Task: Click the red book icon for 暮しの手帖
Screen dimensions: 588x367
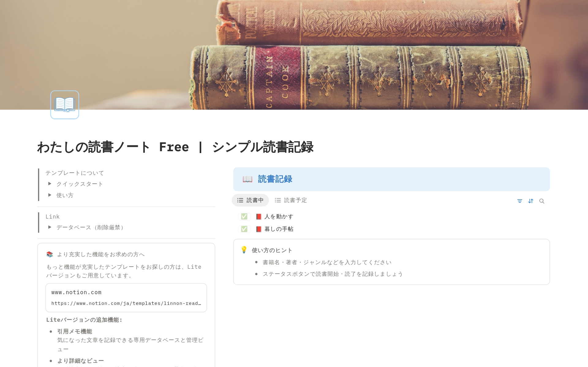Action: point(259,229)
